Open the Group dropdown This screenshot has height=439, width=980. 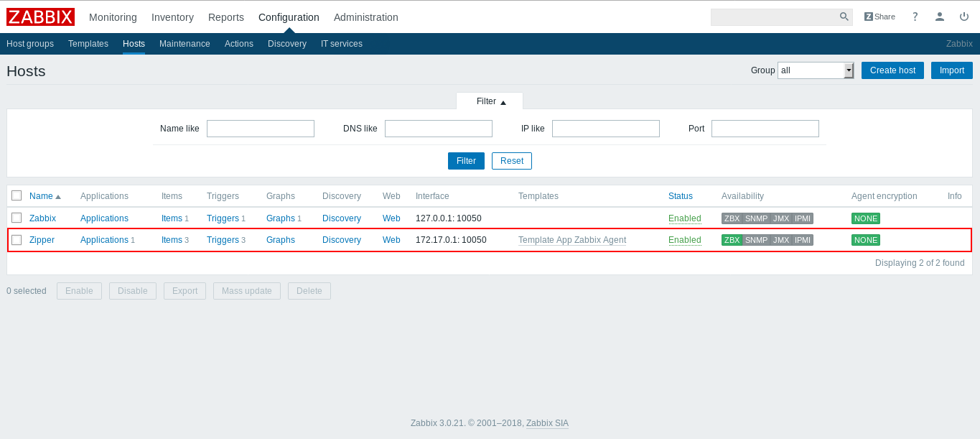point(816,70)
